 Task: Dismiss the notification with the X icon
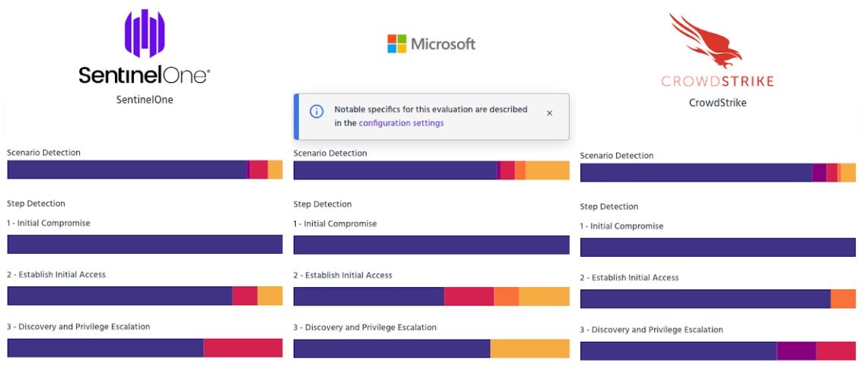549,112
